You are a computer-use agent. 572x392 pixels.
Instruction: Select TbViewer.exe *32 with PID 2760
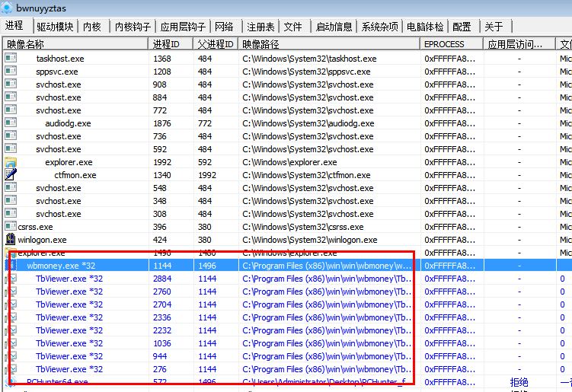(x=288, y=292)
